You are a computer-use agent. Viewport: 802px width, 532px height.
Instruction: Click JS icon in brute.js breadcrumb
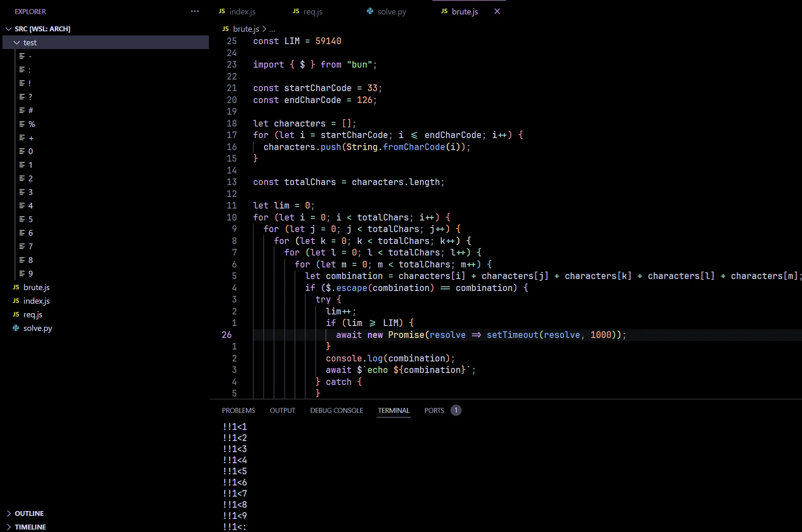point(225,29)
